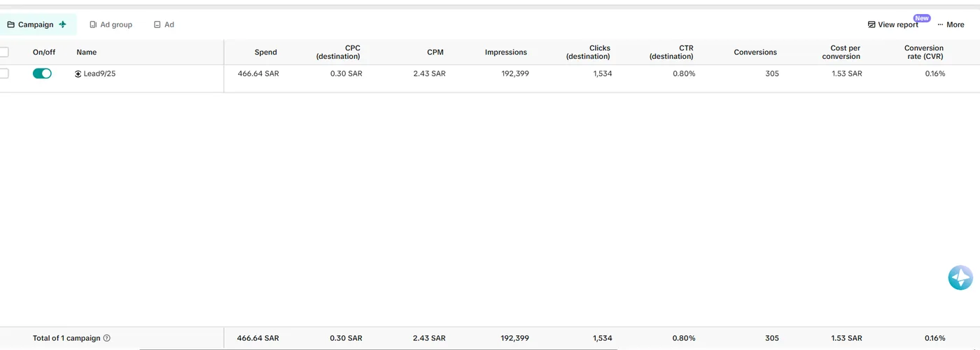Viewport: 980px width, 350px height.
Task: Click the Clicks (destination) column header
Action: [588, 52]
